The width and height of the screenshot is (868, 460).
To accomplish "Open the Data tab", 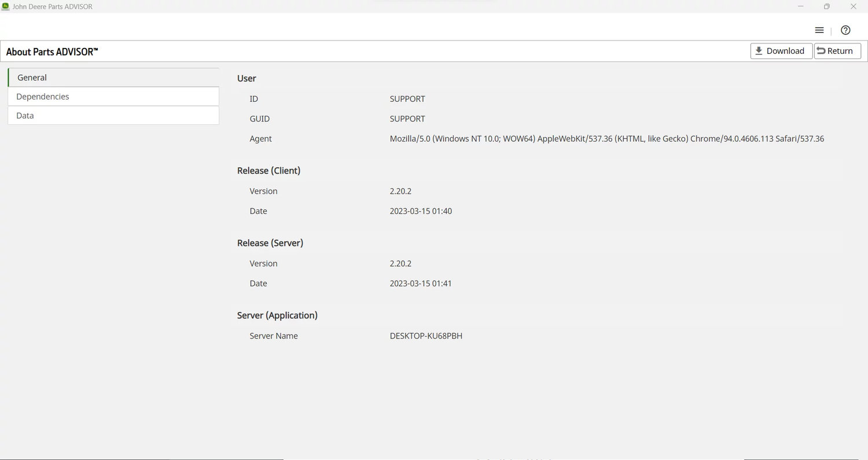I will (x=113, y=116).
